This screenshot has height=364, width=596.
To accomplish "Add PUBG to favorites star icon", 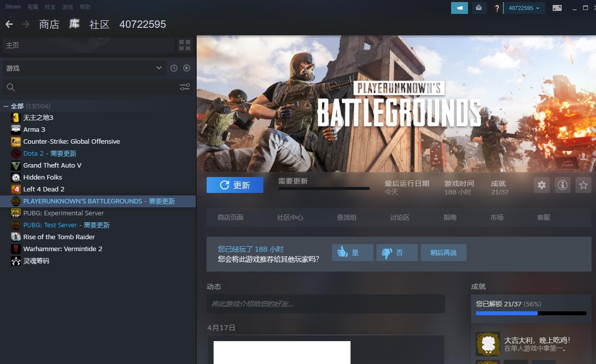I will tap(584, 185).
